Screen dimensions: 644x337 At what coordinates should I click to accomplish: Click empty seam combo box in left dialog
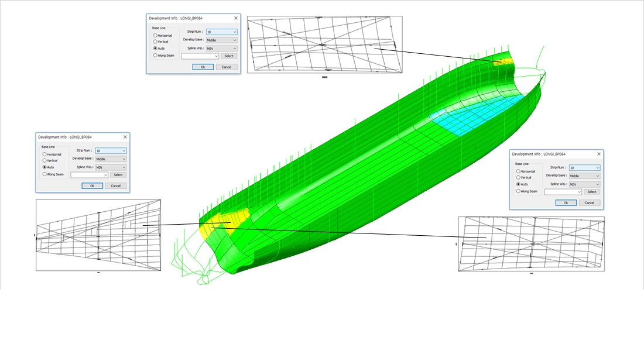click(x=89, y=175)
